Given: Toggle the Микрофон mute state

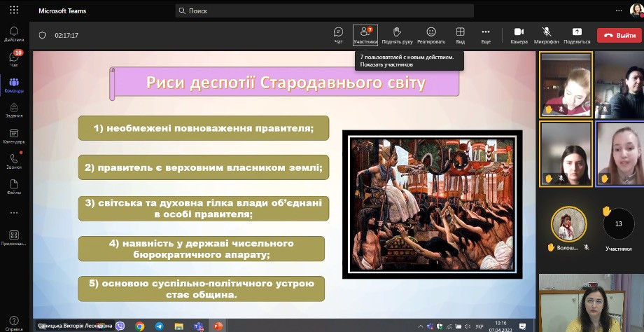Looking at the screenshot, I should pos(546,36).
